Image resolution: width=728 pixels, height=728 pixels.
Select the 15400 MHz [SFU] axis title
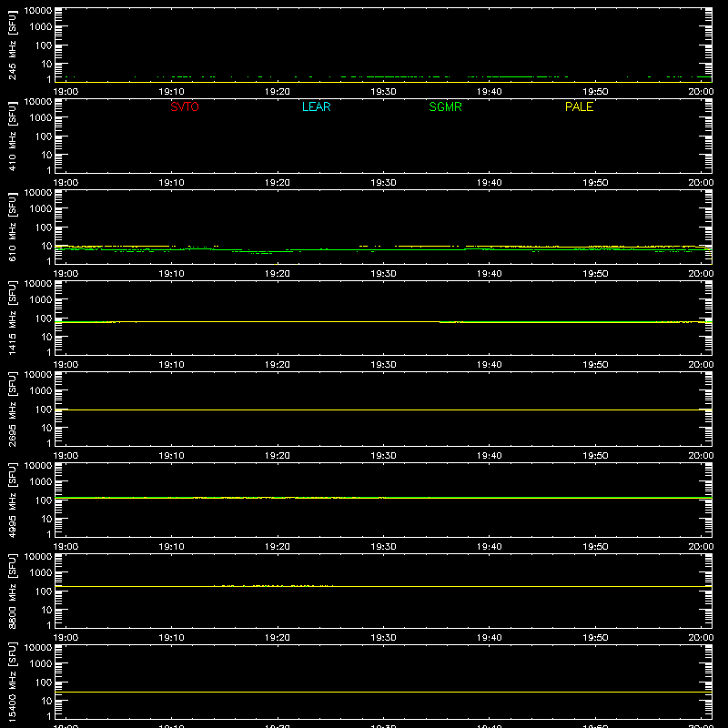pos(12,682)
